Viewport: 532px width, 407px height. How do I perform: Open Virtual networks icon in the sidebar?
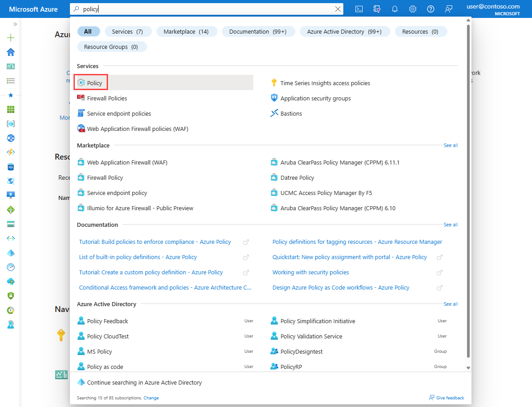11,238
